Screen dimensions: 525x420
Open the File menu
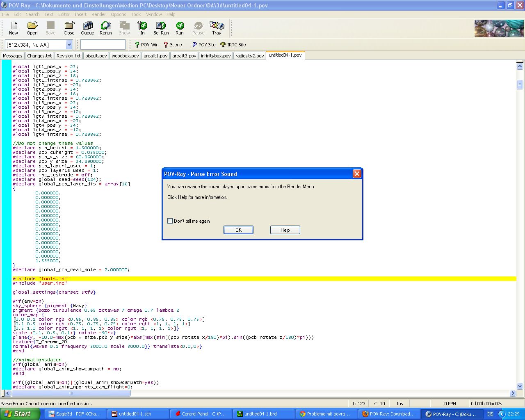coord(5,14)
